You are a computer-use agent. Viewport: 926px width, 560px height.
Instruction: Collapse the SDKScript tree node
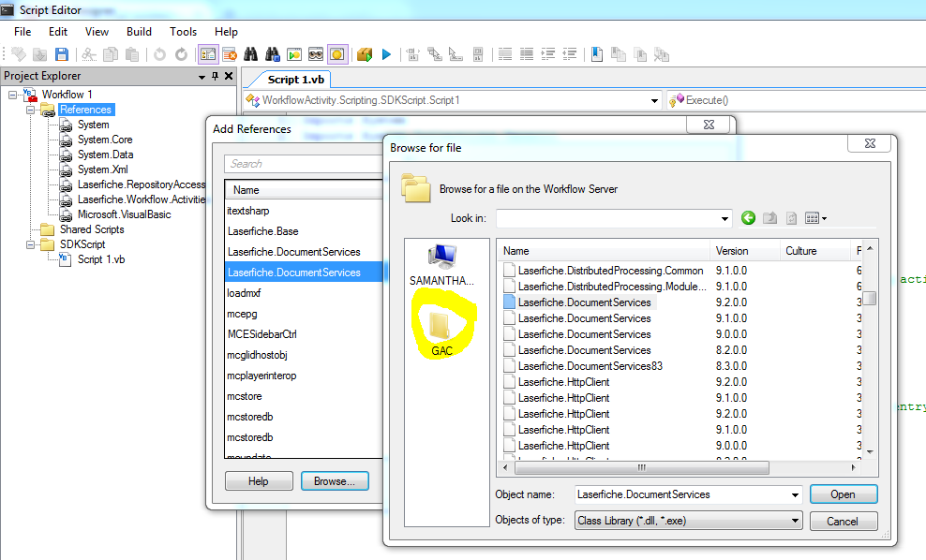(30, 244)
